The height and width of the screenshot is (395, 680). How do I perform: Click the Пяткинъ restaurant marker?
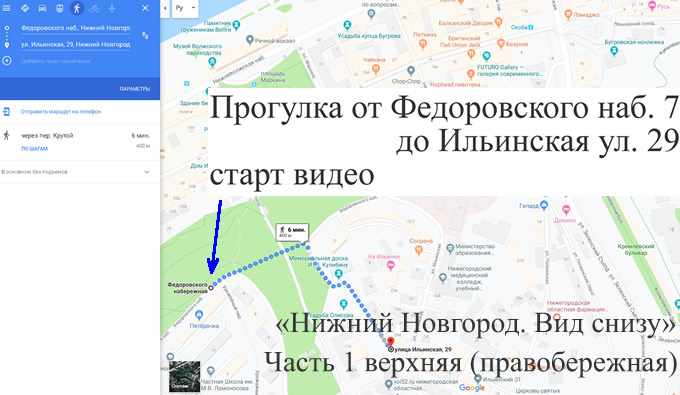(x=422, y=43)
